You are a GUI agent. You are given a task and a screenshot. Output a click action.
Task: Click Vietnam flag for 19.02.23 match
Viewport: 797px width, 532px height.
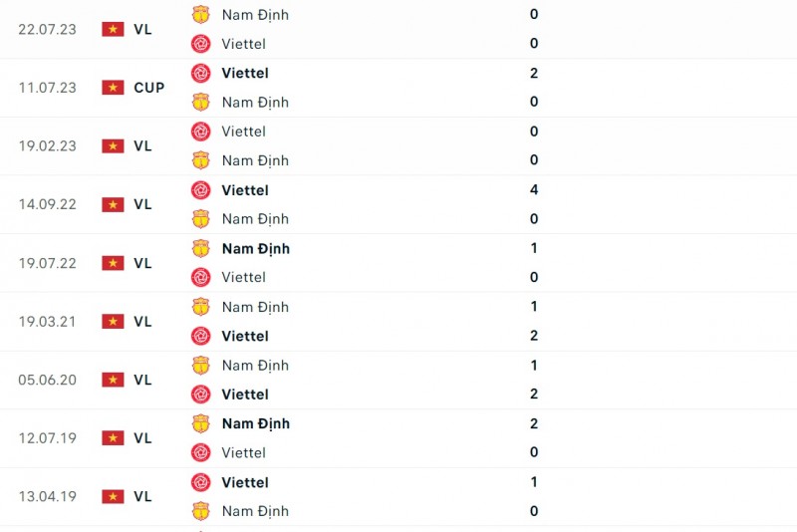[113, 145]
